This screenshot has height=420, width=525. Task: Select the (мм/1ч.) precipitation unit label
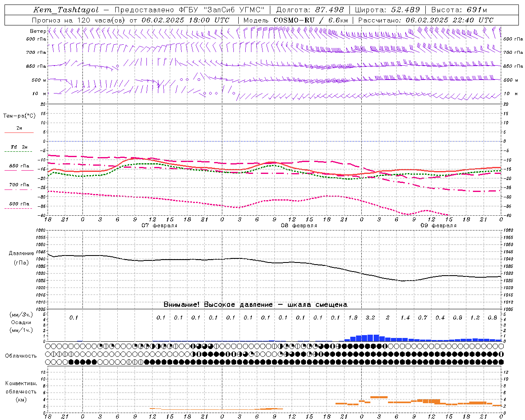(x=21, y=330)
